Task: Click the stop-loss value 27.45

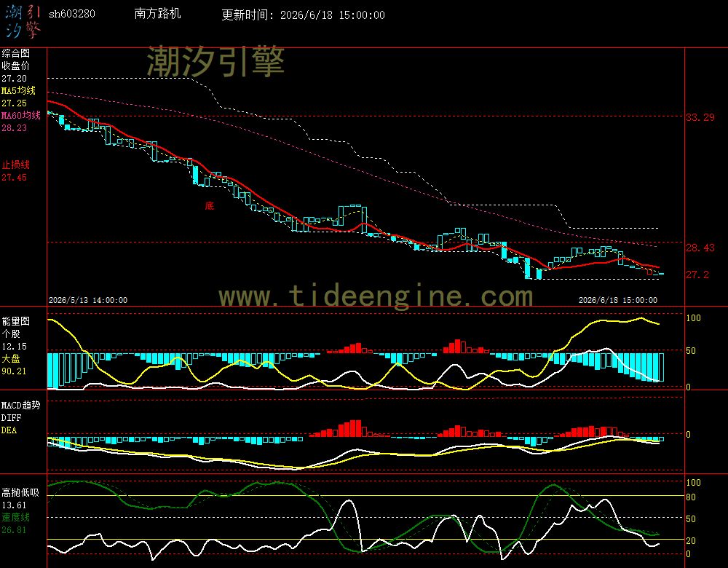Action: [14, 178]
